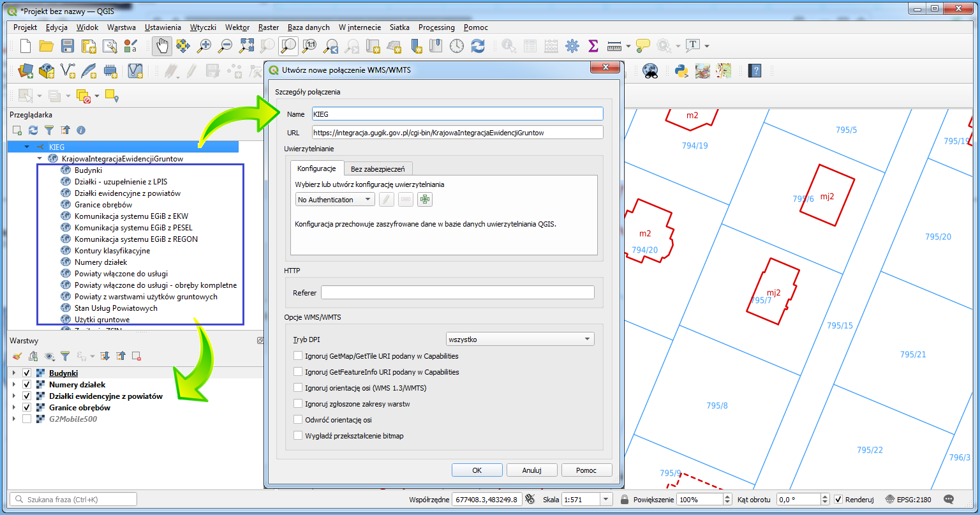Click the Refresh map icon
The width and height of the screenshot is (980, 515).
(478, 46)
